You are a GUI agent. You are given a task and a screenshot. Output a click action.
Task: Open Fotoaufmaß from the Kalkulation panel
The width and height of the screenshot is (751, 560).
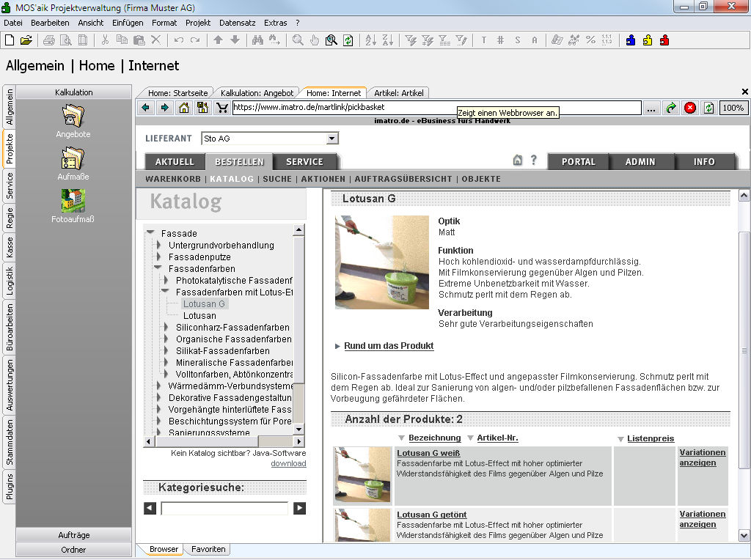coord(73,207)
